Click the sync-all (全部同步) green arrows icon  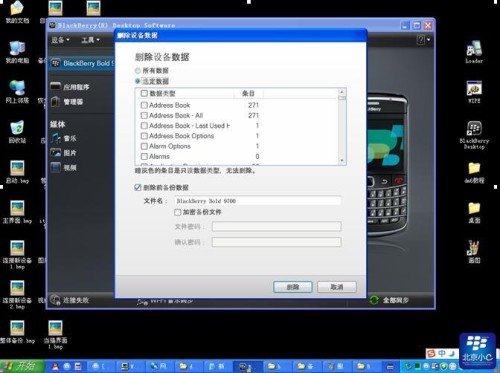click(x=374, y=300)
